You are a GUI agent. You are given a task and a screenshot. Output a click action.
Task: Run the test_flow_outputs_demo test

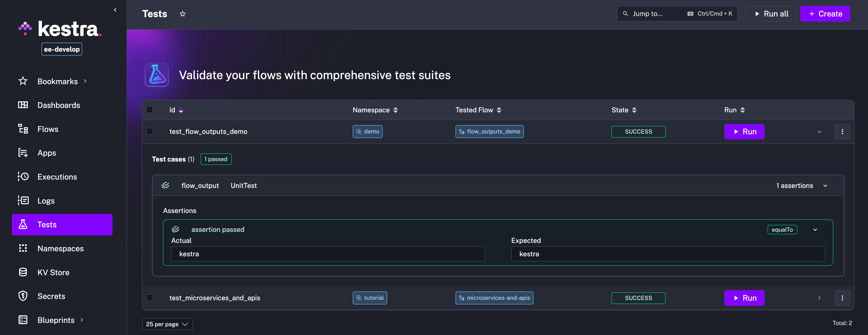pos(744,132)
